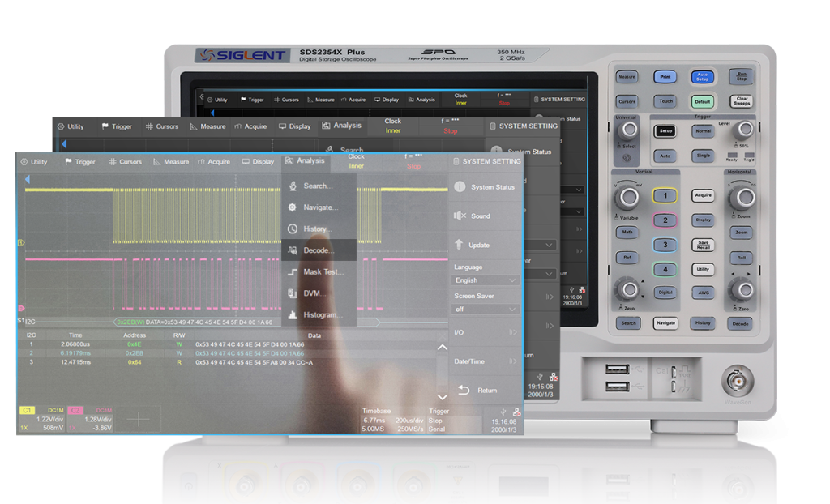This screenshot has height=504, width=830.
Task: Click Return in the system settings panel
Action: 485,391
